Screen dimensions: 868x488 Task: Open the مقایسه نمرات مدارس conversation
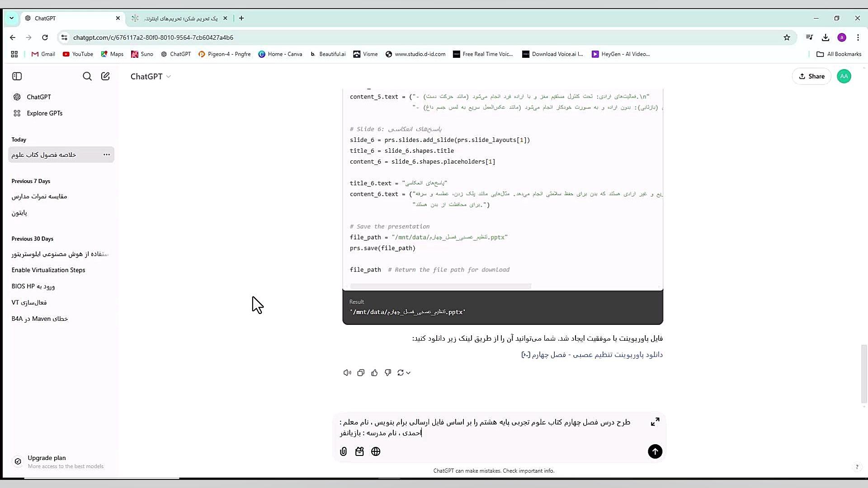[x=39, y=196]
